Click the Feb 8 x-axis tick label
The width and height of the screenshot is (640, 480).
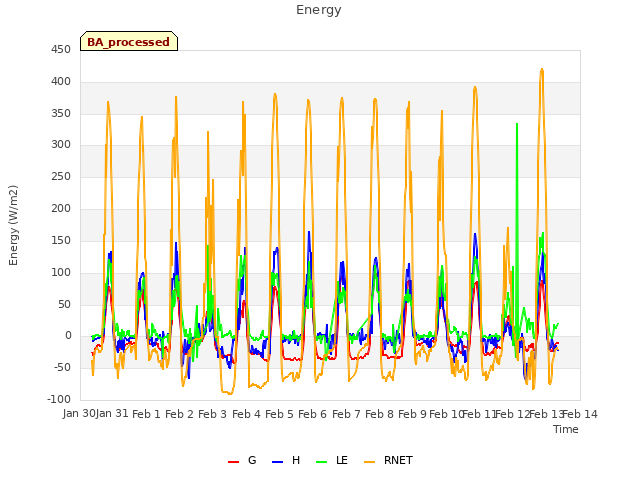[379, 414]
